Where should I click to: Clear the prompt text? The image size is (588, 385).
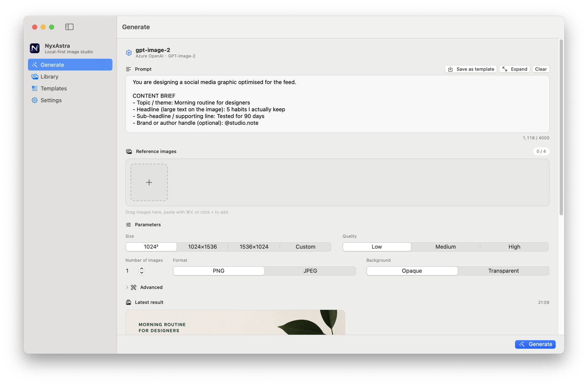541,69
